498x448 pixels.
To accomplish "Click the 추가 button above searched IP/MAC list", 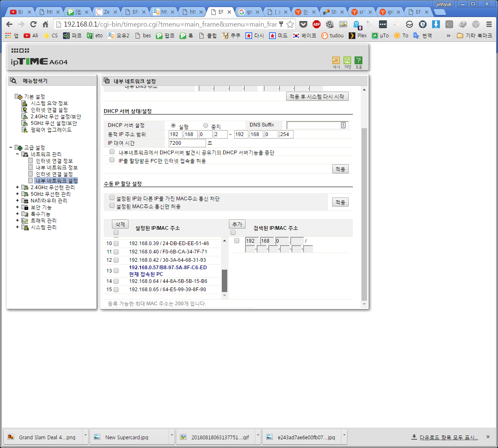I will 237,224.
